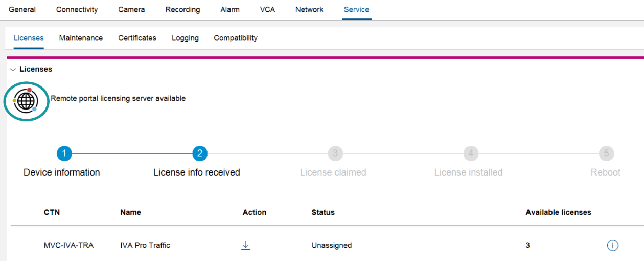This screenshot has height=261, width=644.
Task: Select the Alarm tab
Action: click(230, 10)
